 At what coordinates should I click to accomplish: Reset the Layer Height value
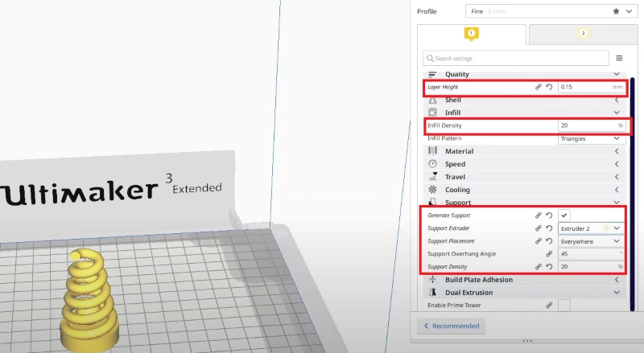pos(549,87)
